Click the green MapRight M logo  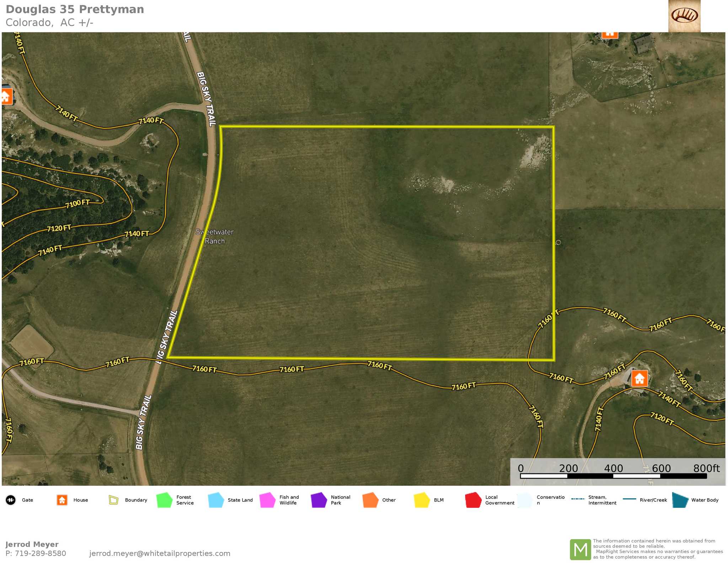(x=580, y=549)
